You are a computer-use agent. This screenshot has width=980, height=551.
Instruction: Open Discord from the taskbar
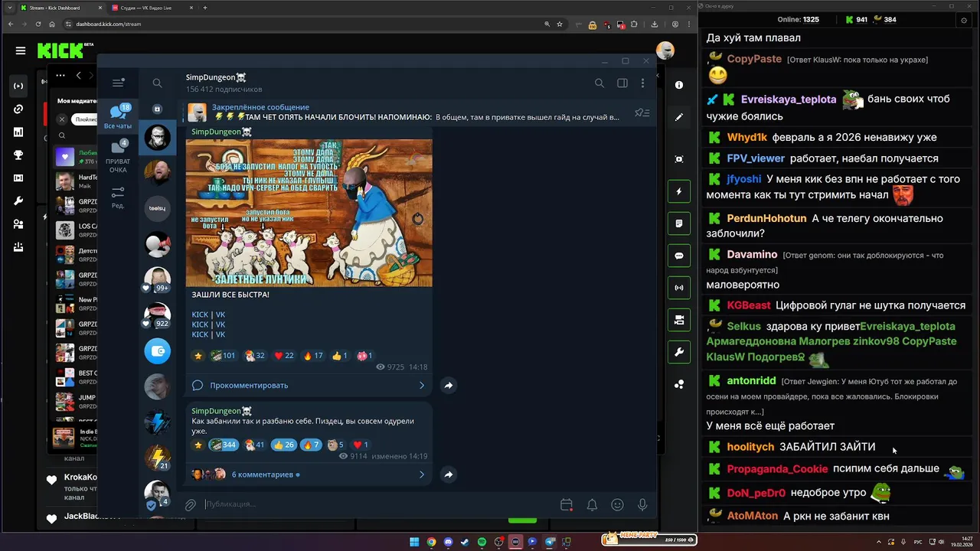pyautogui.click(x=448, y=542)
